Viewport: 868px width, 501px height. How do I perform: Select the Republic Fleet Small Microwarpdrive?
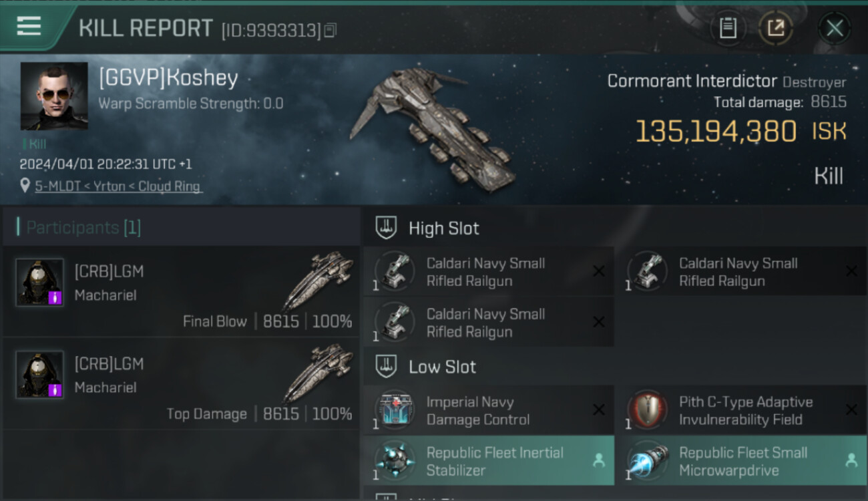[x=741, y=461]
